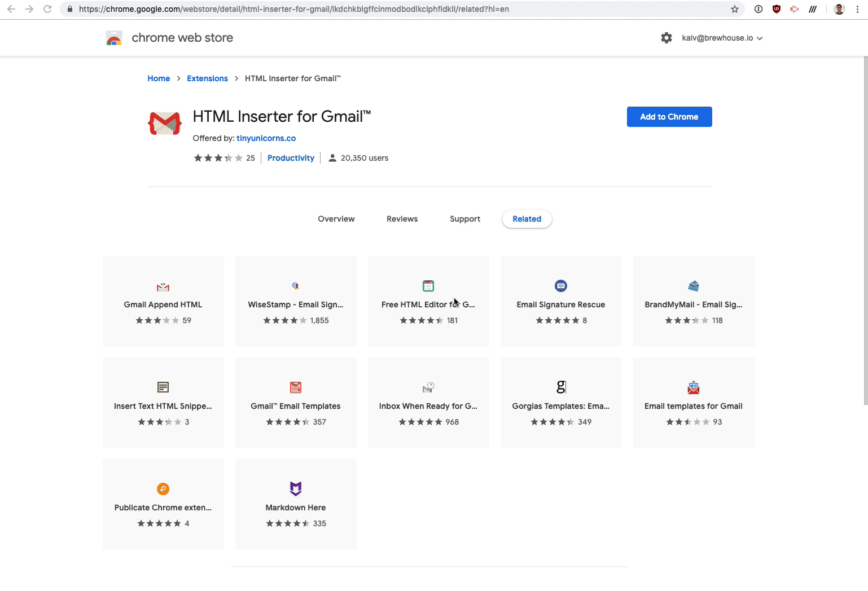
Task: Click the browser back arrow
Action: tap(11, 9)
